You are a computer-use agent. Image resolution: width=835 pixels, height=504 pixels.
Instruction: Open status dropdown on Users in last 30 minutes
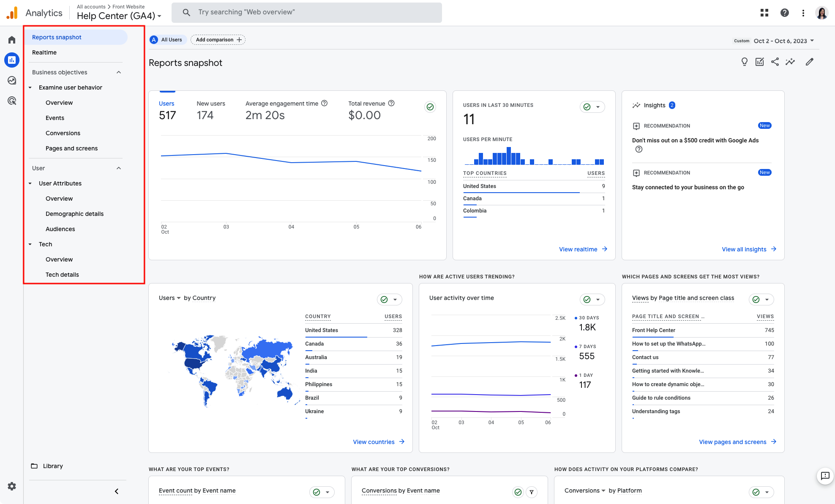pyautogui.click(x=592, y=107)
